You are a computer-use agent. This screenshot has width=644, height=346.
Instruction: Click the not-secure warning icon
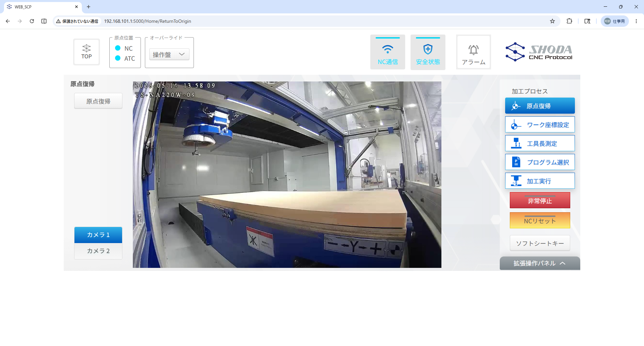click(x=58, y=21)
